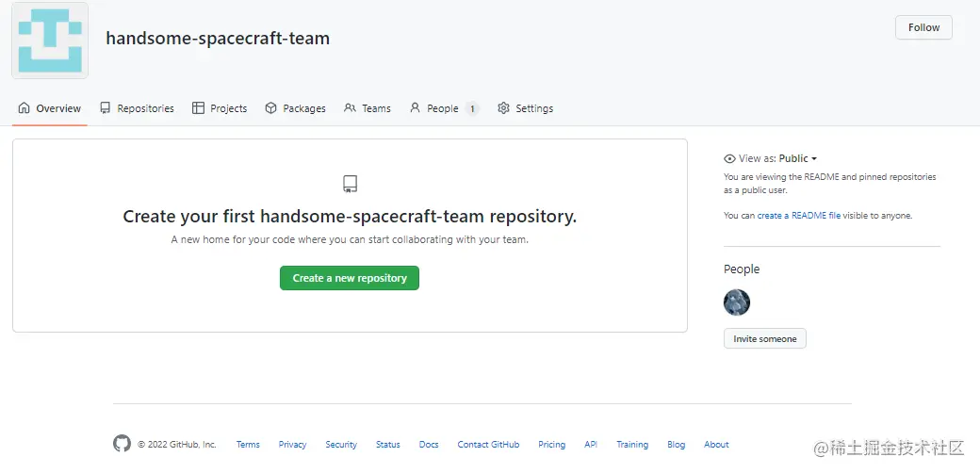Open the API footer link
The image size is (980, 473).
(x=591, y=445)
